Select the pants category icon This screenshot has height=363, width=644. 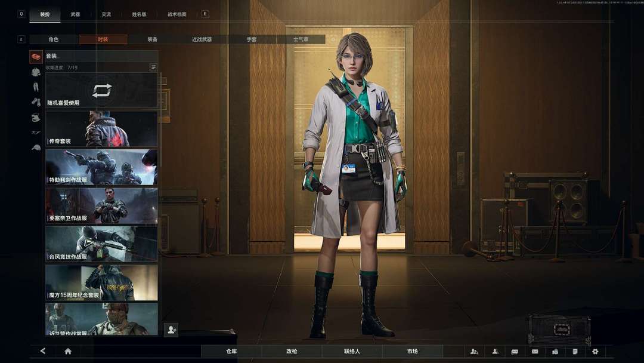coord(36,87)
